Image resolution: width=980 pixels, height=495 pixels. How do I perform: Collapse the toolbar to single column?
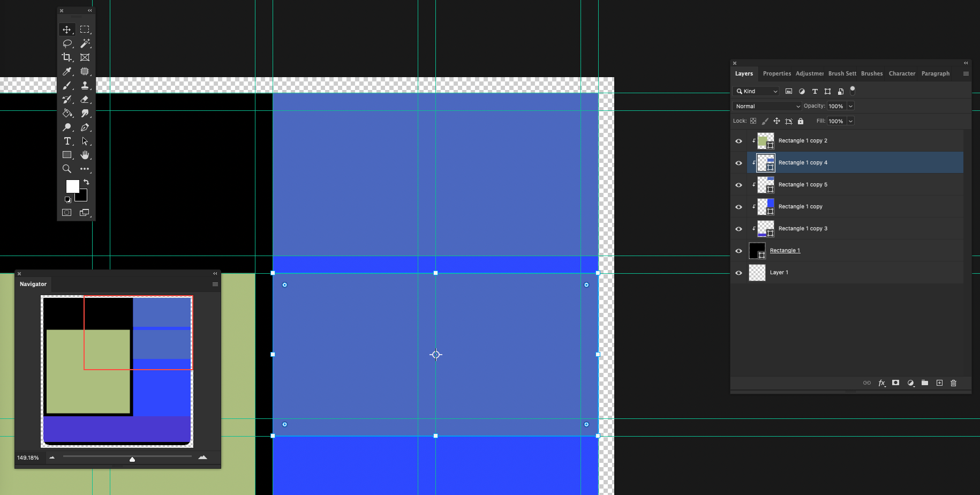tap(90, 10)
